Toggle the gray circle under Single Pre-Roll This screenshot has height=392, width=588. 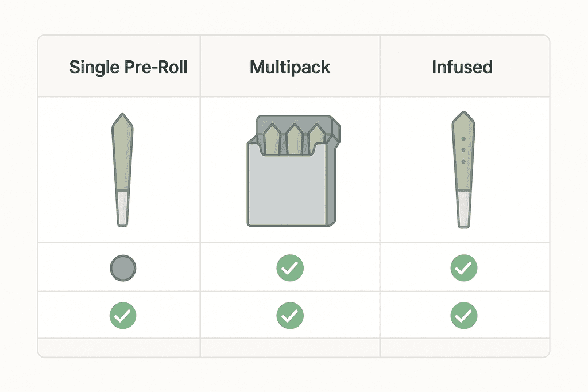pyautogui.click(x=123, y=267)
